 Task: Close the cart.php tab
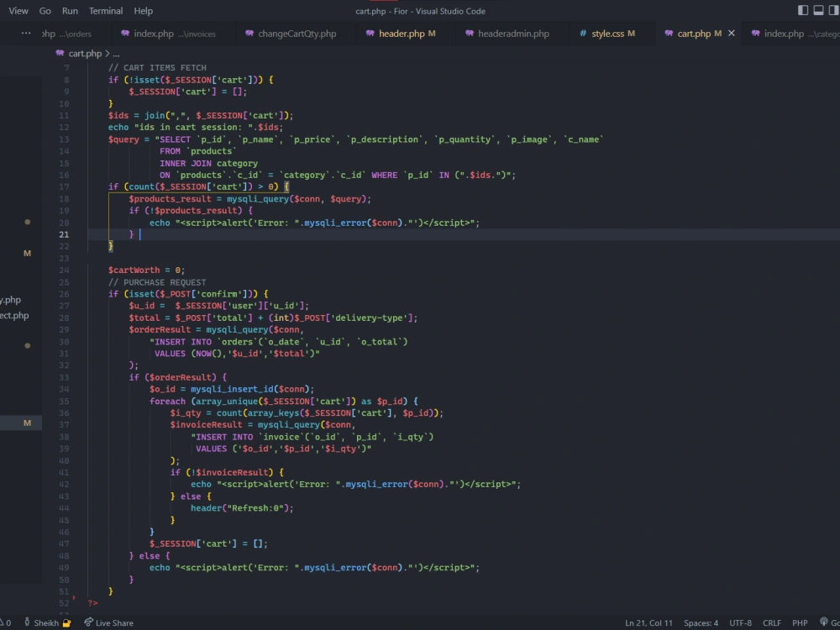(732, 34)
